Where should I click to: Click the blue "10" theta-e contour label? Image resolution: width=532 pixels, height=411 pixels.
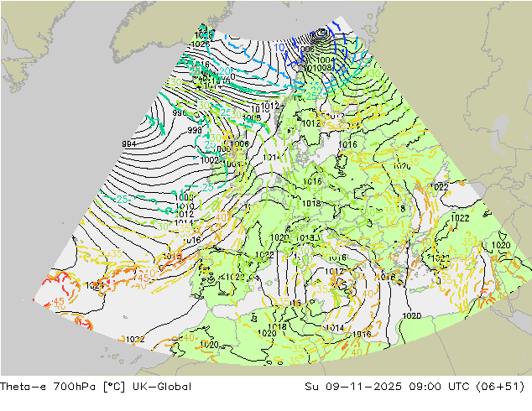(x=279, y=48)
